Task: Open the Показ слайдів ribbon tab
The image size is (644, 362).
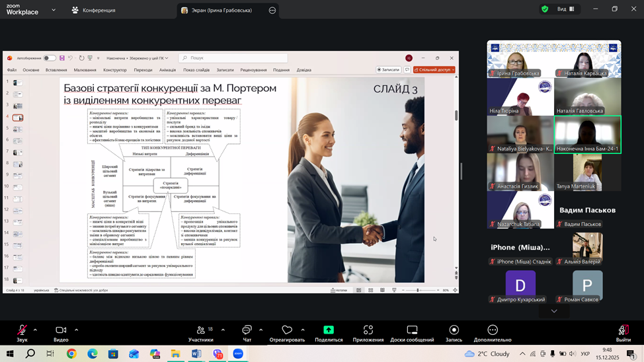Action: pos(196,70)
